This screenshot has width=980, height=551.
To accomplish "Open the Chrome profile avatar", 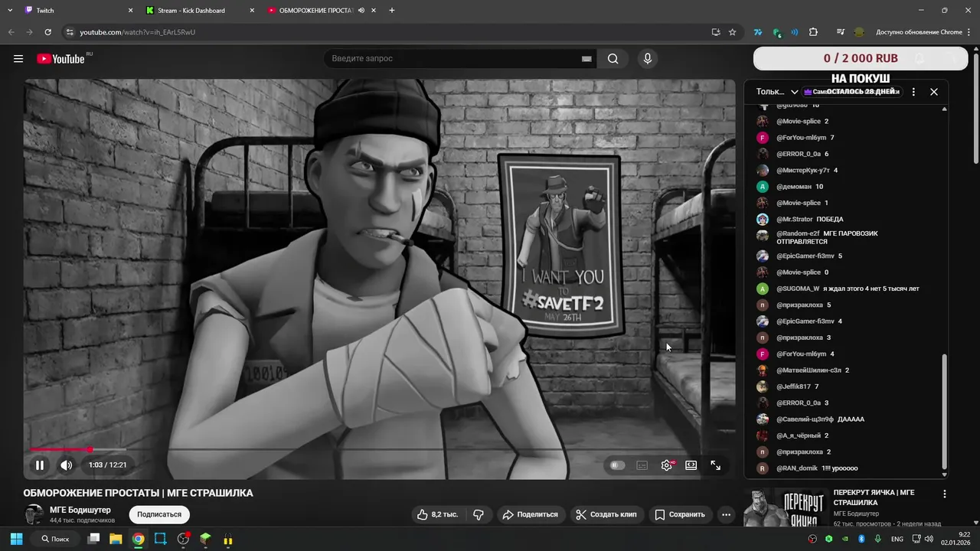I will pos(859,32).
